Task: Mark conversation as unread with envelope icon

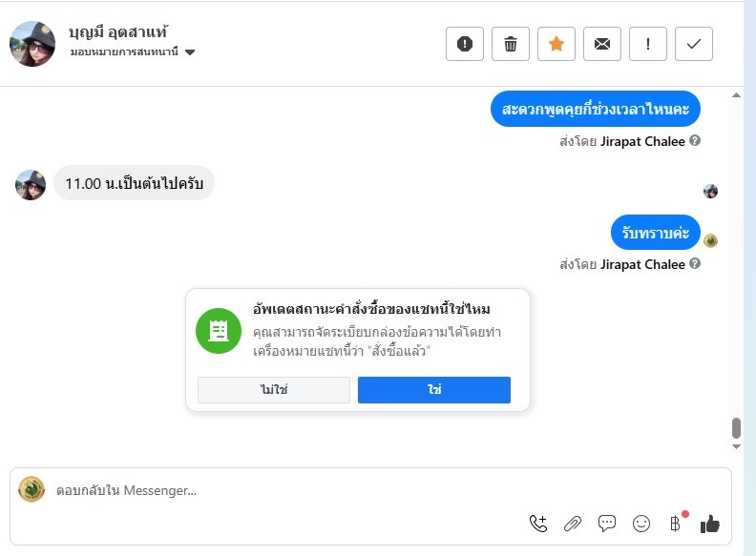Action: click(x=602, y=44)
